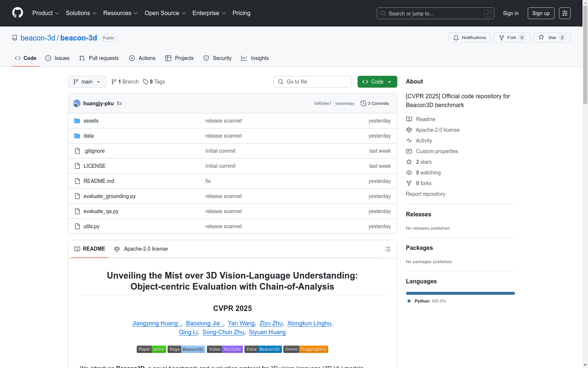Open the Paper arXiv badge
The image size is (588, 368).
tap(151, 349)
